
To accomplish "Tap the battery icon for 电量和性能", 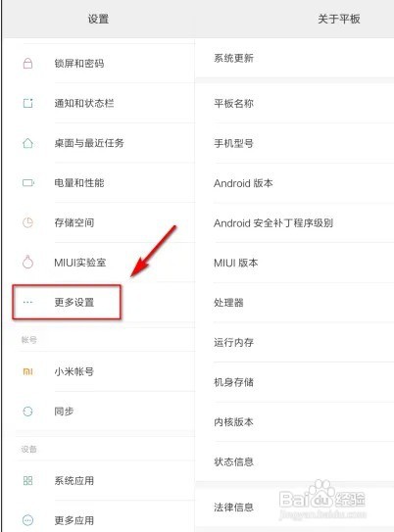I will (28, 183).
